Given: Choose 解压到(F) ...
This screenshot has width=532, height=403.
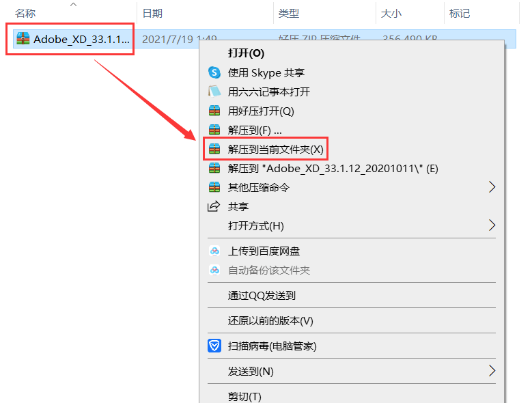Looking at the screenshot, I should (255, 130).
